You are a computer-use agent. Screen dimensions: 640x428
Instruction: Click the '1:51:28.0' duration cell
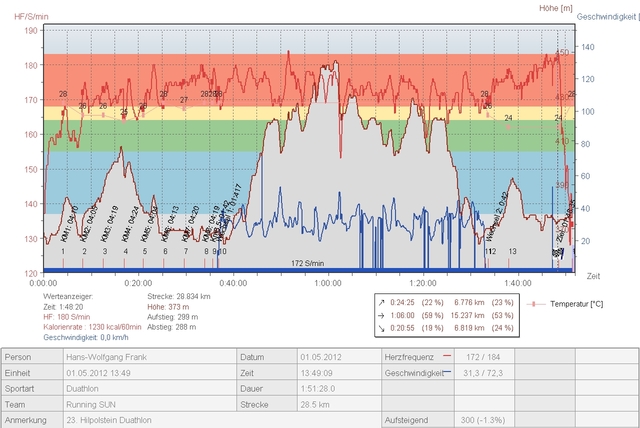point(339,389)
